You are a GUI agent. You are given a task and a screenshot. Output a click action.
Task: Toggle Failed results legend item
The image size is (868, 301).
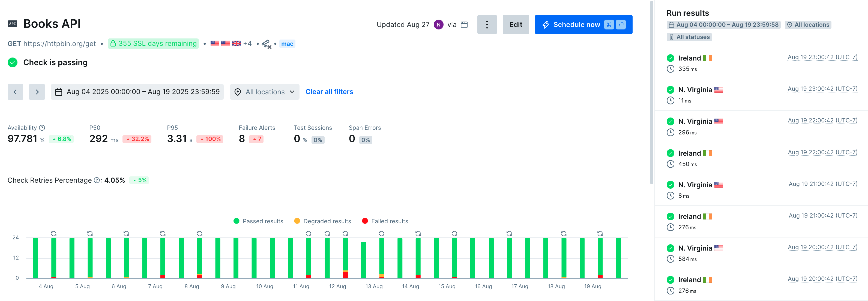pyautogui.click(x=385, y=221)
